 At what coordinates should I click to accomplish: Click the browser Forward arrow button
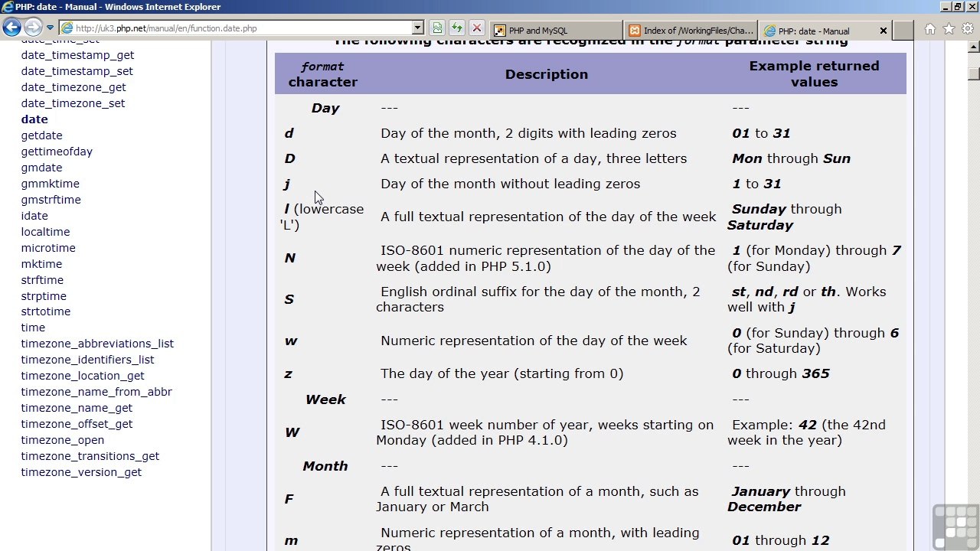click(x=32, y=28)
